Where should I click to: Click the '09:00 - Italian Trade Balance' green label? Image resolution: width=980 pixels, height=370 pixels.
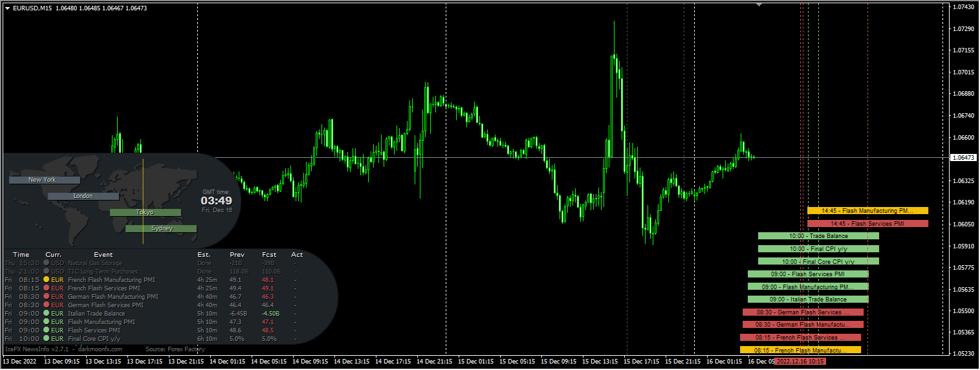[808, 299]
